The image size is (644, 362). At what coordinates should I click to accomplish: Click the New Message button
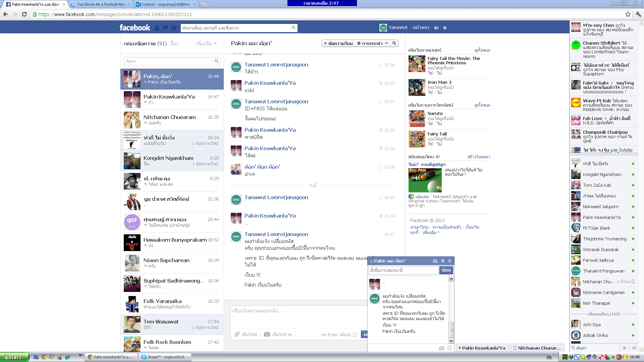pos(338,43)
